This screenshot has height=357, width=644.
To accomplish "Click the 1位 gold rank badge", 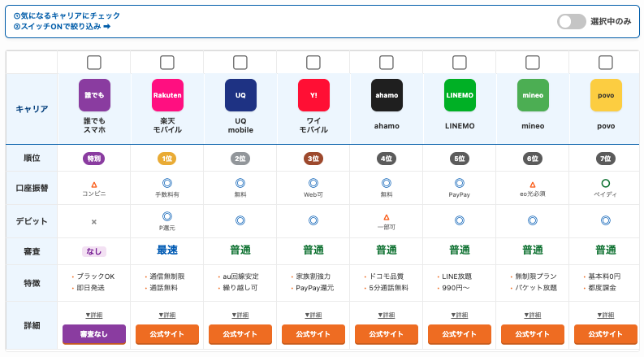I will point(167,159).
